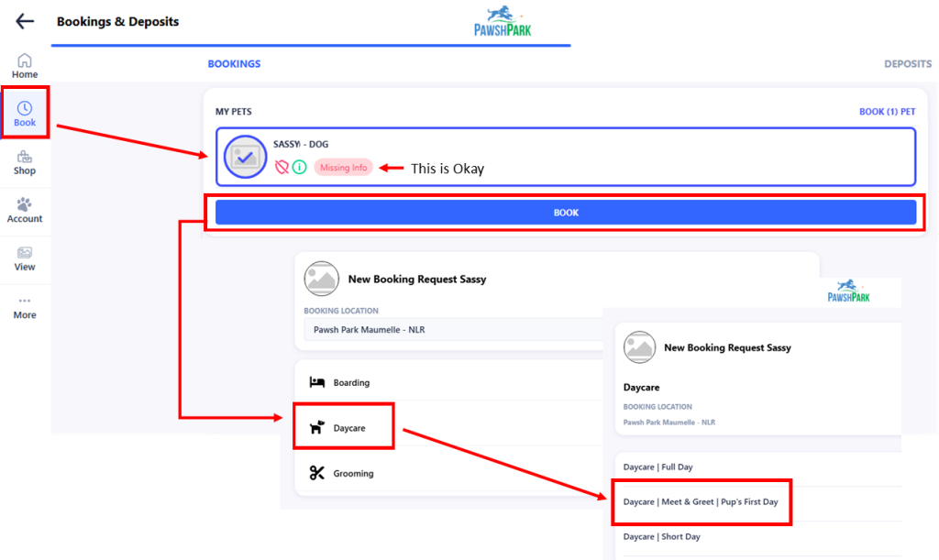Click the small PawshPark logo in Daycare panel
Viewport: 939px width, 560px height.
click(848, 291)
